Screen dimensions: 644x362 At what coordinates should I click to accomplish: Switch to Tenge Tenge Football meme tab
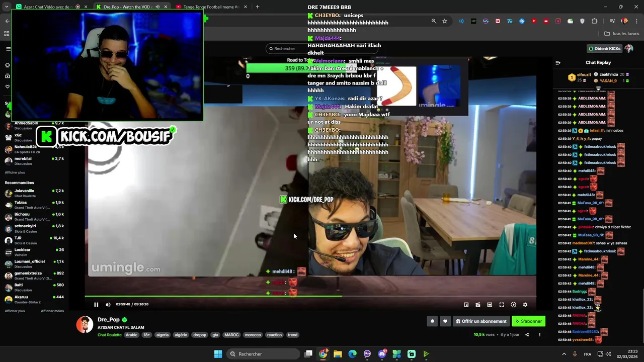coord(210,7)
